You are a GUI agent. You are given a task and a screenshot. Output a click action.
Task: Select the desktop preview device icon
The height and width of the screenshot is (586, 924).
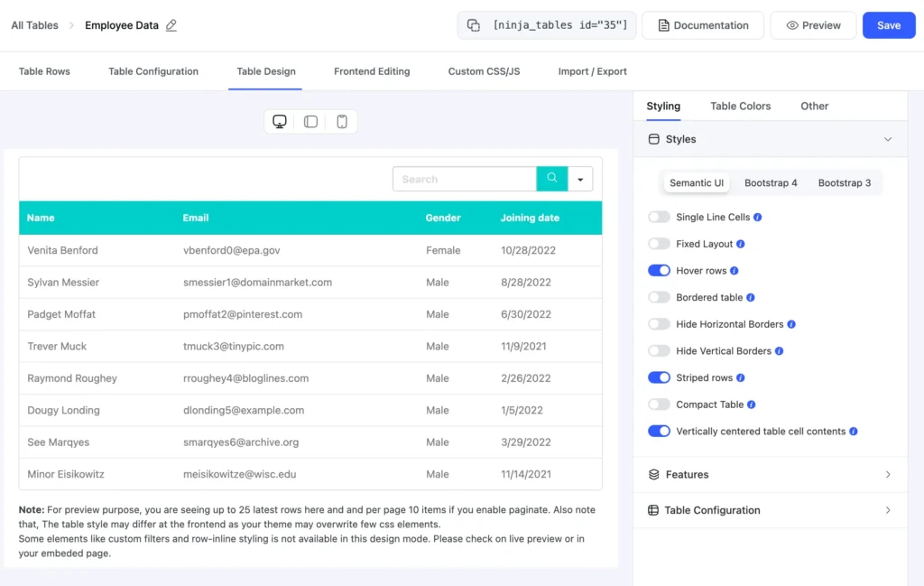[280, 122]
